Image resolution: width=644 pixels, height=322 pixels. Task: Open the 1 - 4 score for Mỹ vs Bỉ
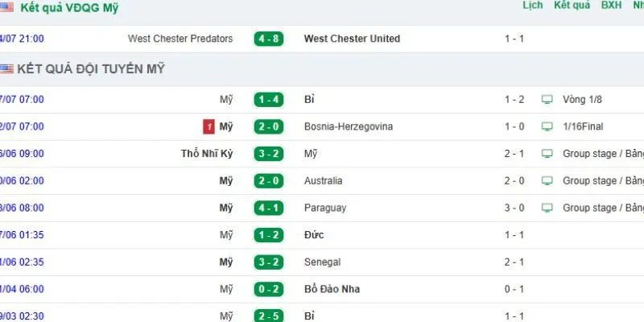(269, 99)
